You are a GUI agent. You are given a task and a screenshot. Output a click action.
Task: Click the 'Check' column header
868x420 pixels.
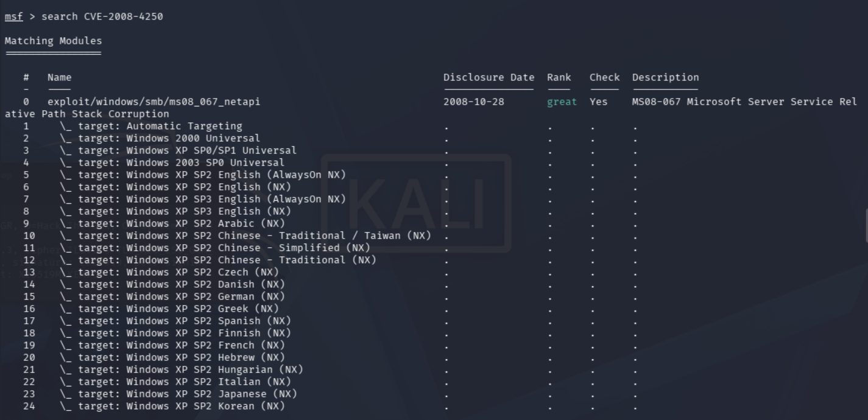tap(605, 77)
